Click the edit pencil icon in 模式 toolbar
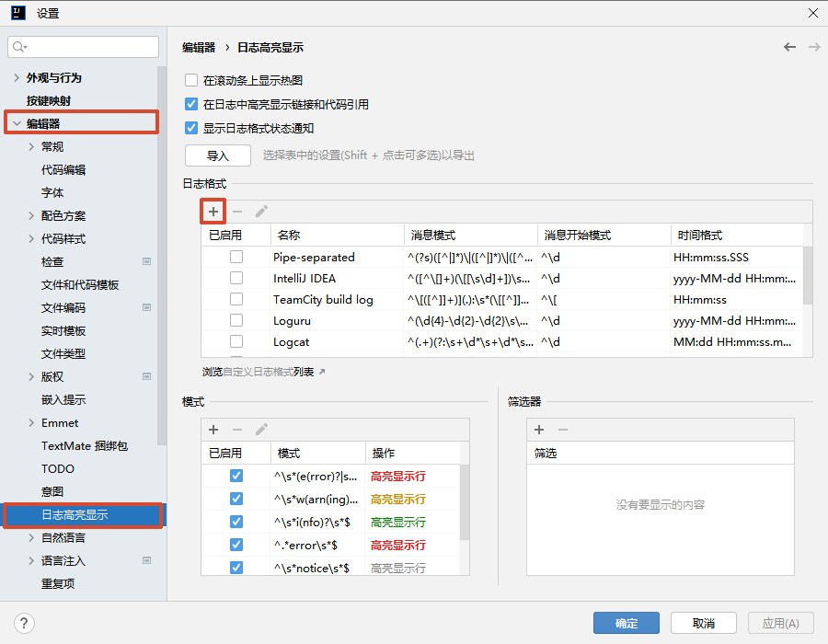 (x=262, y=430)
